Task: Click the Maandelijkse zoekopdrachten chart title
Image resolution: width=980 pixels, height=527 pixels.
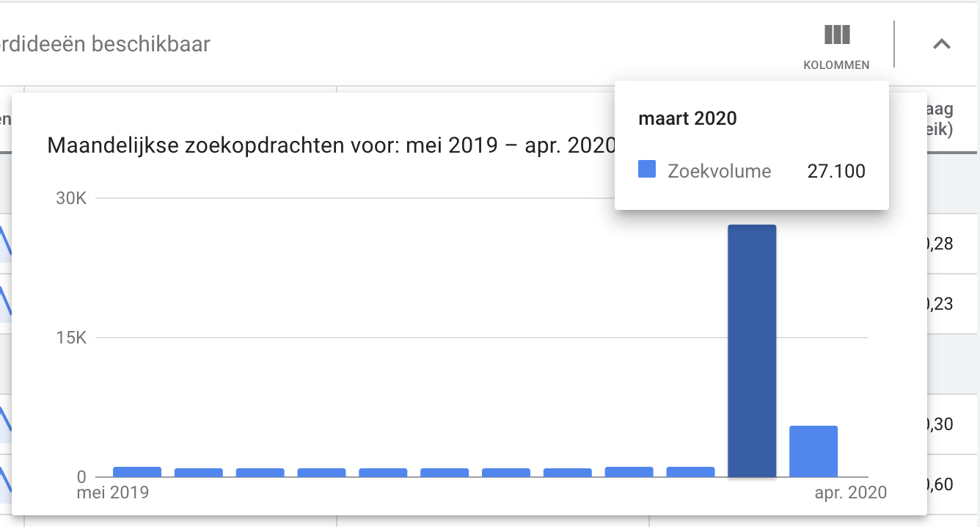Action: pos(332,145)
